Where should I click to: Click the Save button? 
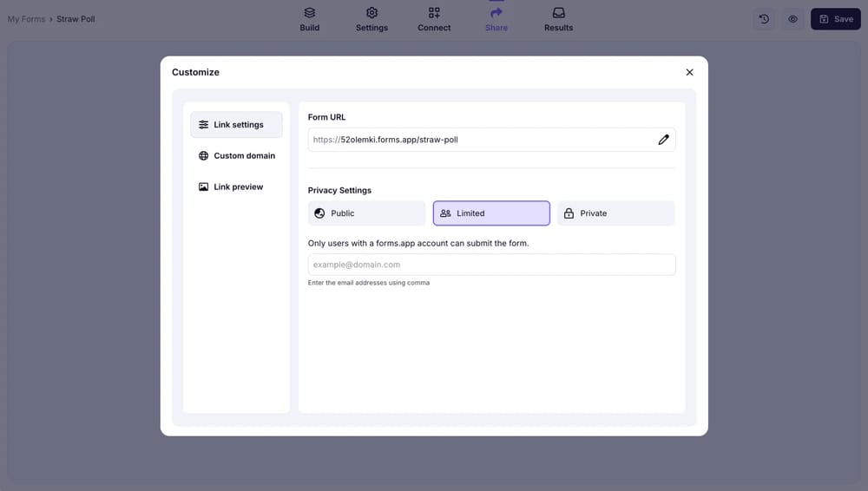point(835,19)
